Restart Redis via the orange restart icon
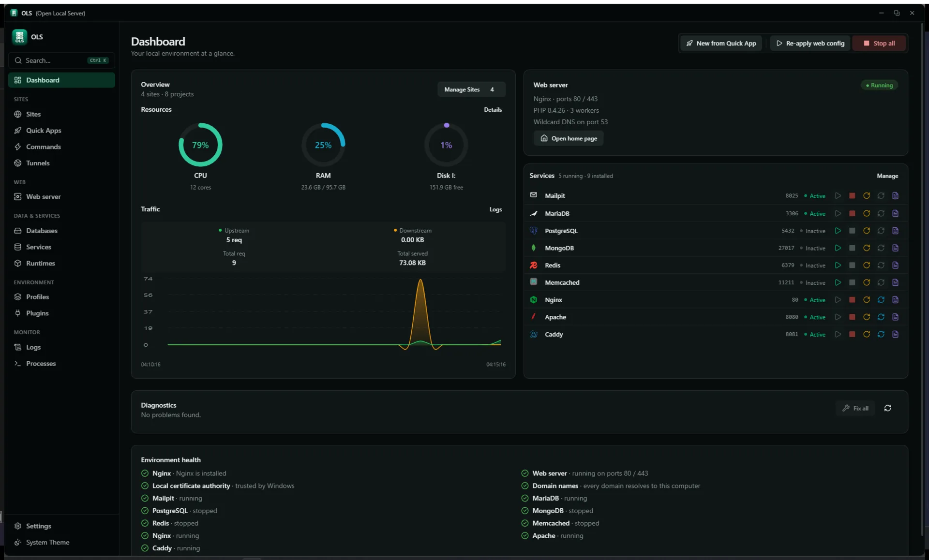 coord(867,265)
